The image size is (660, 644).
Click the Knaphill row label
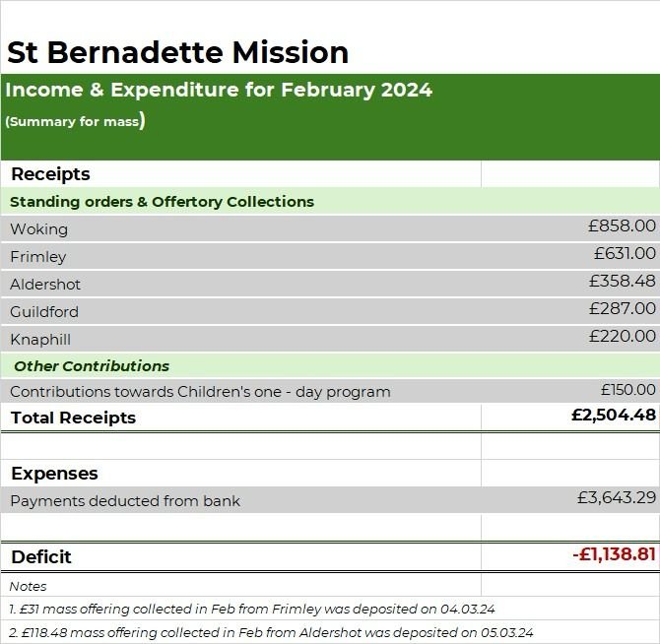pos(40,340)
